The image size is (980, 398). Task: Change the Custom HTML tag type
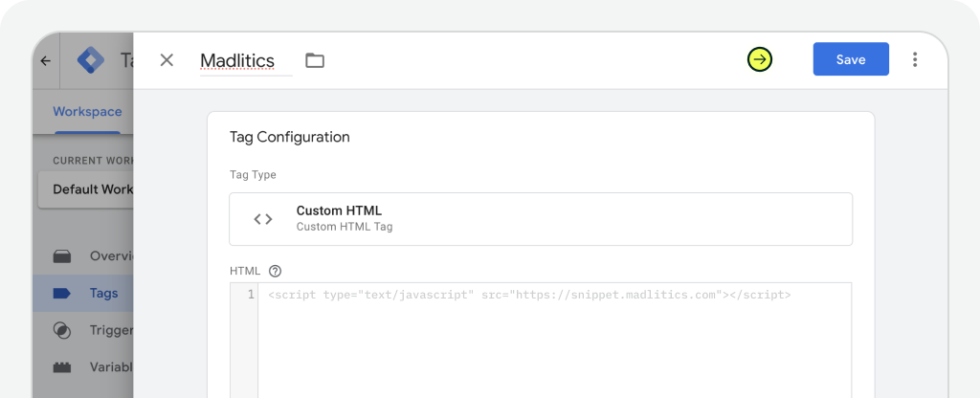pyautogui.click(x=540, y=219)
